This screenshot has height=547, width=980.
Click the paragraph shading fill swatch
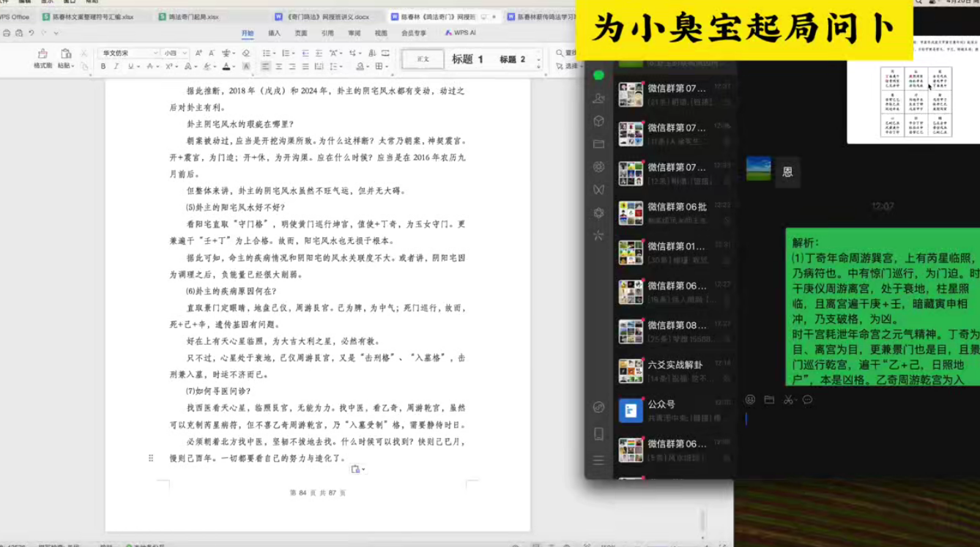point(360,67)
